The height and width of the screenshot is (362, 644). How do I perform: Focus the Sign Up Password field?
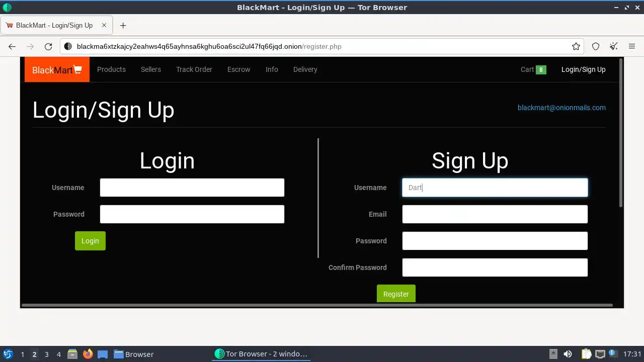495,241
